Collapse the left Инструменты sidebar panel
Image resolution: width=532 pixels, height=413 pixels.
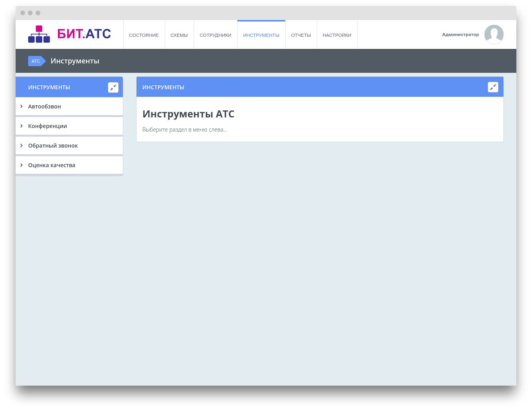113,87
